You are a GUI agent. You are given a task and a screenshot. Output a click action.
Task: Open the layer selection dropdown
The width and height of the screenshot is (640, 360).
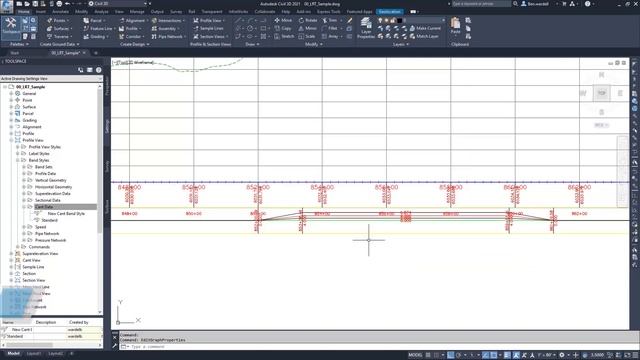click(411, 20)
